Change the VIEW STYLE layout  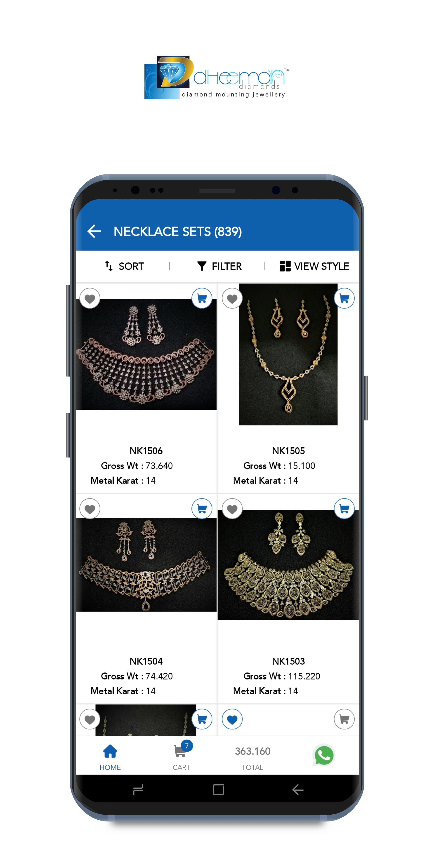(314, 266)
